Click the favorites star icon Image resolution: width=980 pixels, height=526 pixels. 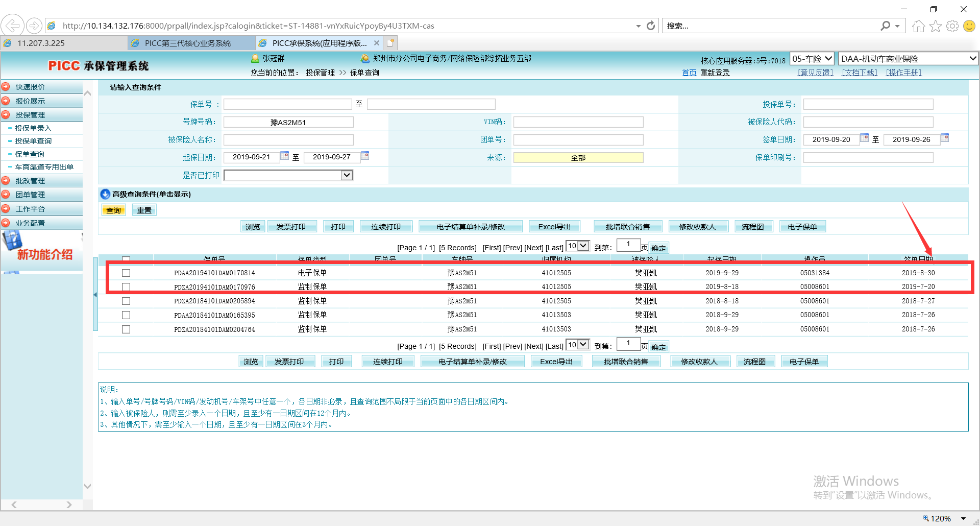click(935, 26)
